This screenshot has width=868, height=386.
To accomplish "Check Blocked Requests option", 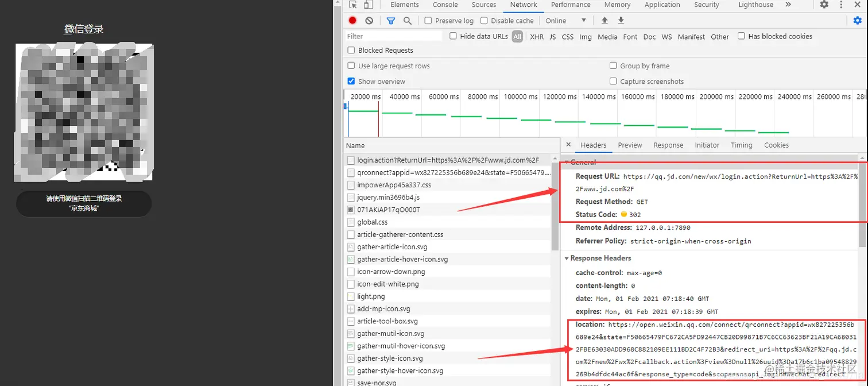I will (351, 50).
